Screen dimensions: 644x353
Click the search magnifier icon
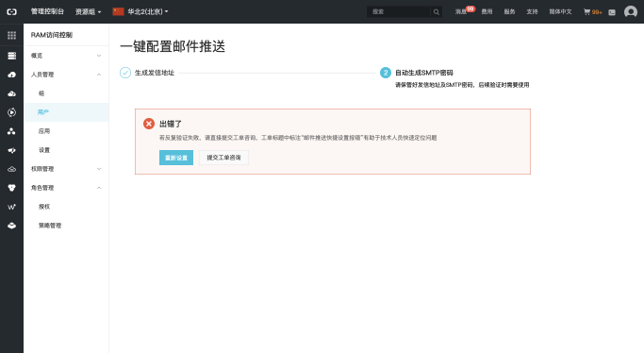[x=437, y=12]
